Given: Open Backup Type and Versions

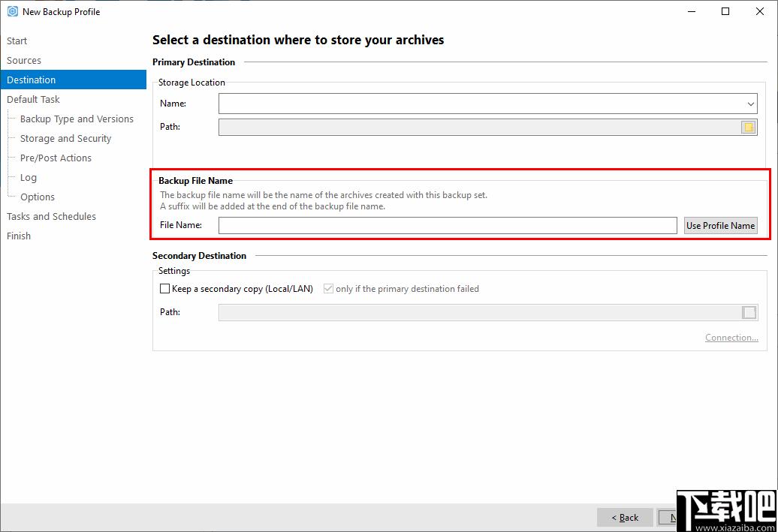Looking at the screenshot, I should point(77,119).
